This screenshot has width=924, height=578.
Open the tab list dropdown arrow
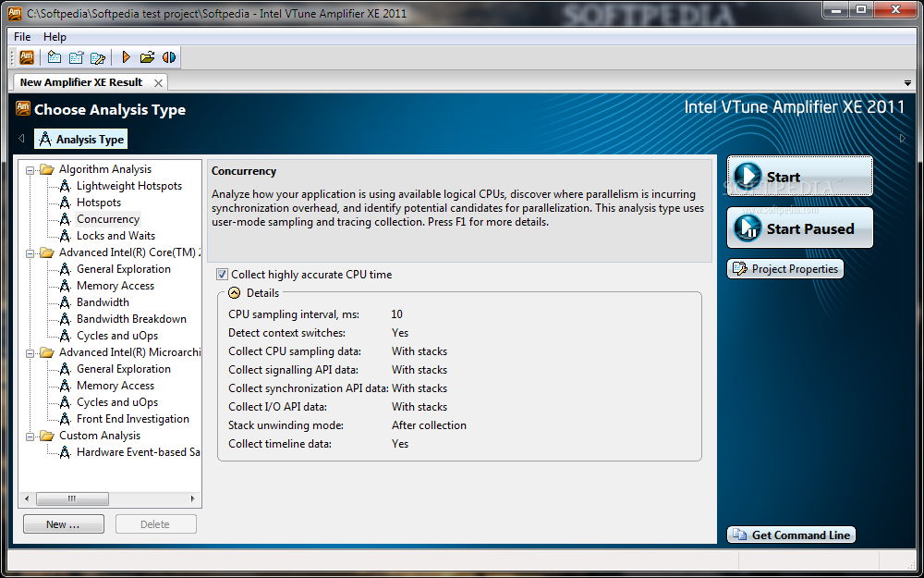pos(907,82)
